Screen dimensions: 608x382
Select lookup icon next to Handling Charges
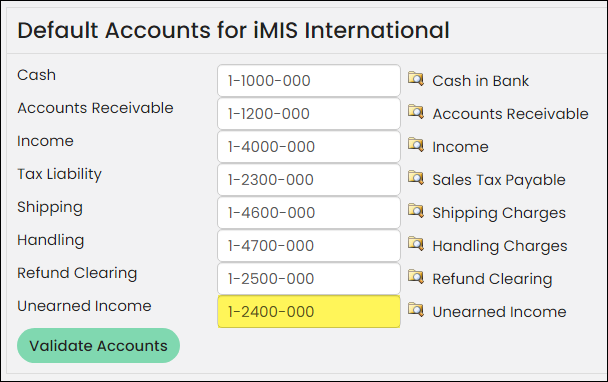tap(416, 244)
